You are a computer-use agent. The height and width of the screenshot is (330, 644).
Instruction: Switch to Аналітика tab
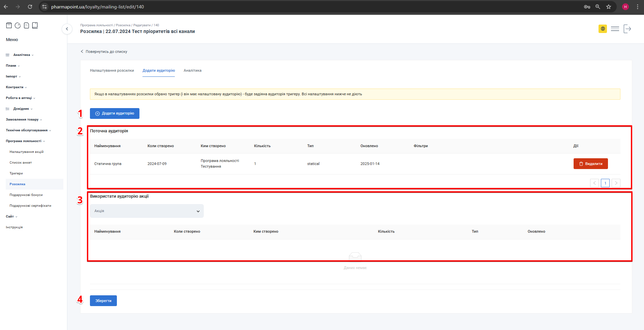pyautogui.click(x=193, y=71)
